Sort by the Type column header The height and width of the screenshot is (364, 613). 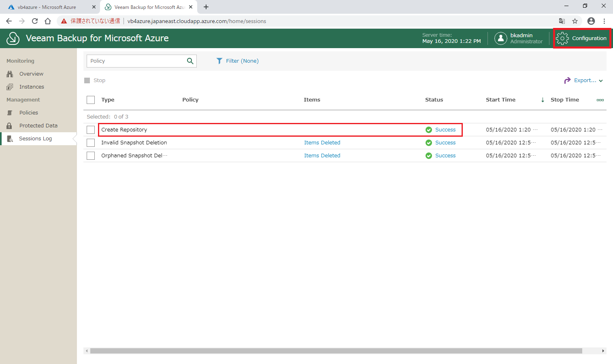click(x=108, y=100)
